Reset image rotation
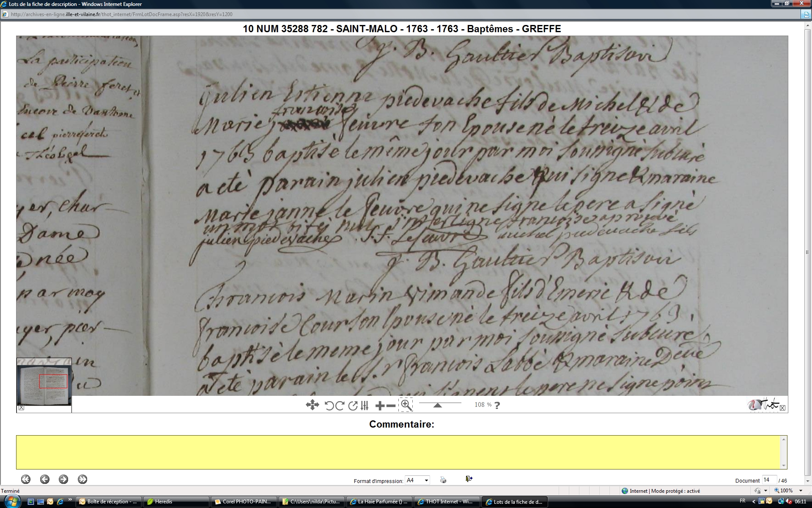Screen dimensions: 812x508 pyautogui.click(x=353, y=406)
